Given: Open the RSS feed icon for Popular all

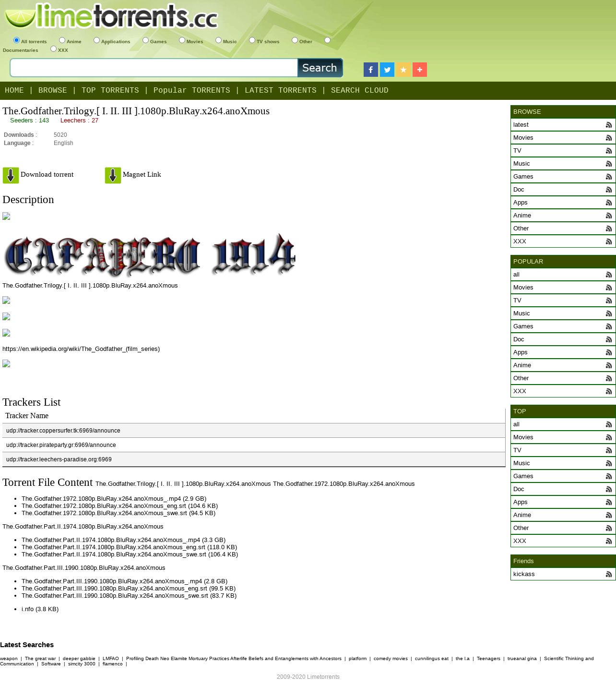Looking at the screenshot, I should tap(609, 275).
